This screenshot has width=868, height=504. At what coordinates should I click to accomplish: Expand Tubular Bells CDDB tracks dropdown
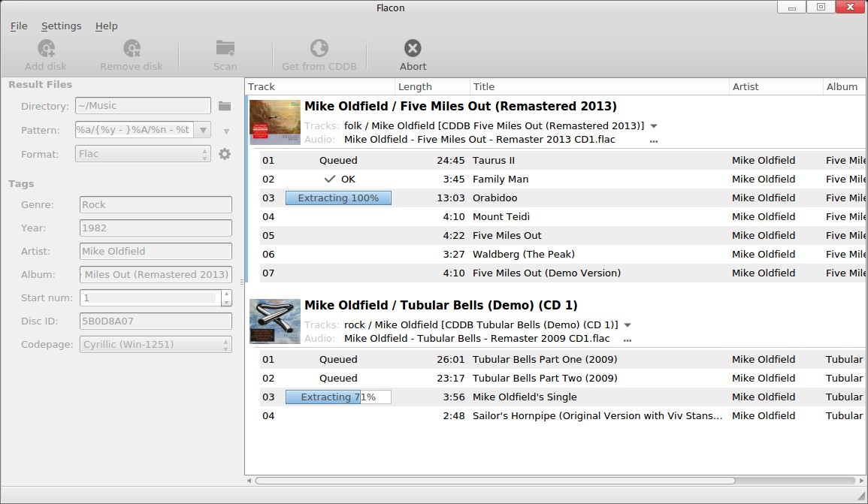[628, 325]
